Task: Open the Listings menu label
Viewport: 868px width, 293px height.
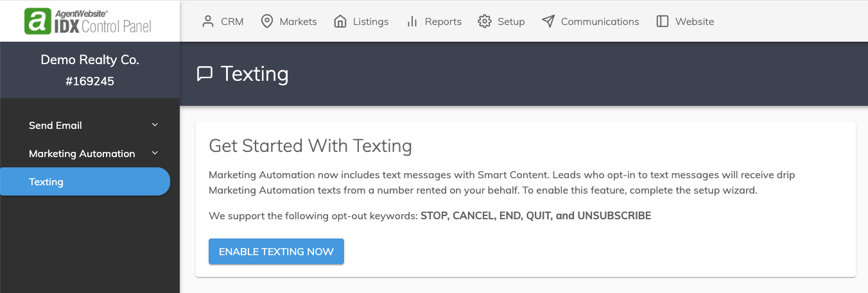Action: pyautogui.click(x=370, y=22)
